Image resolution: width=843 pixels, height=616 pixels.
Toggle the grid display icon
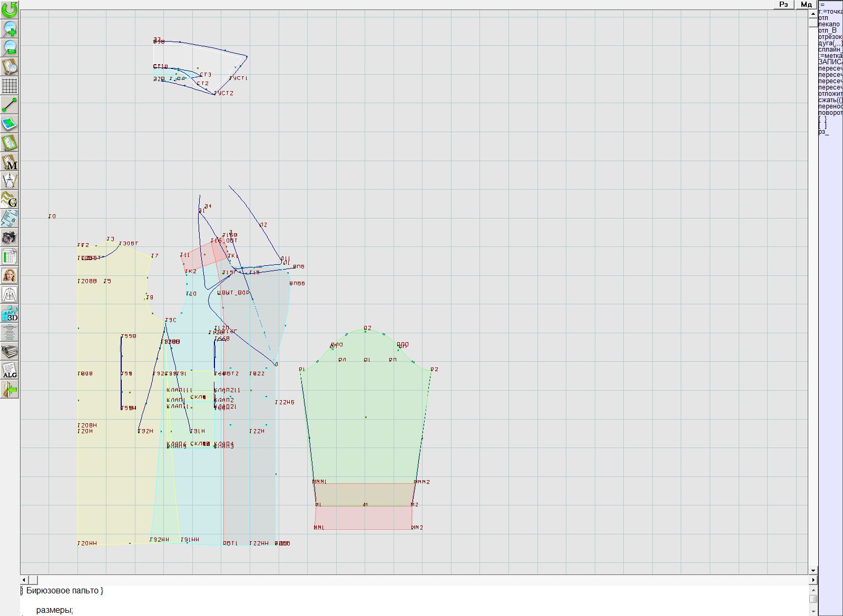pyautogui.click(x=9, y=85)
